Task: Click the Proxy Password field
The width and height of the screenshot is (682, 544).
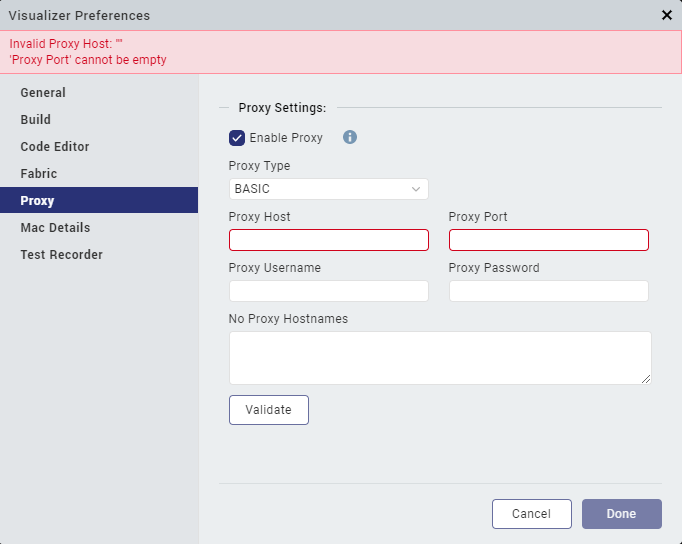Action: (548, 291)
